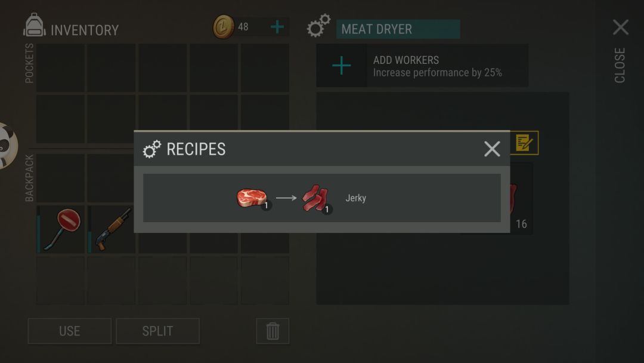Click the gears icon beside RECIPES title

(x=152, y=149)
